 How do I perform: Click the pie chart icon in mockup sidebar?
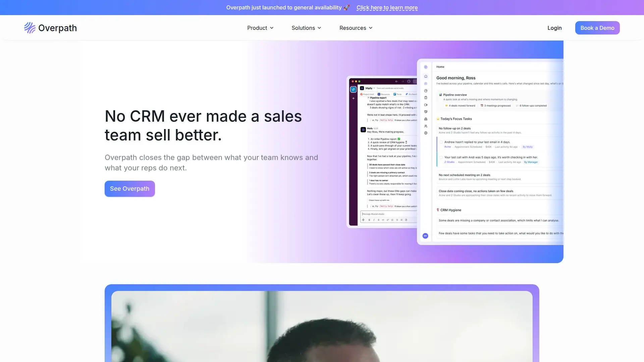pos(426,91)
